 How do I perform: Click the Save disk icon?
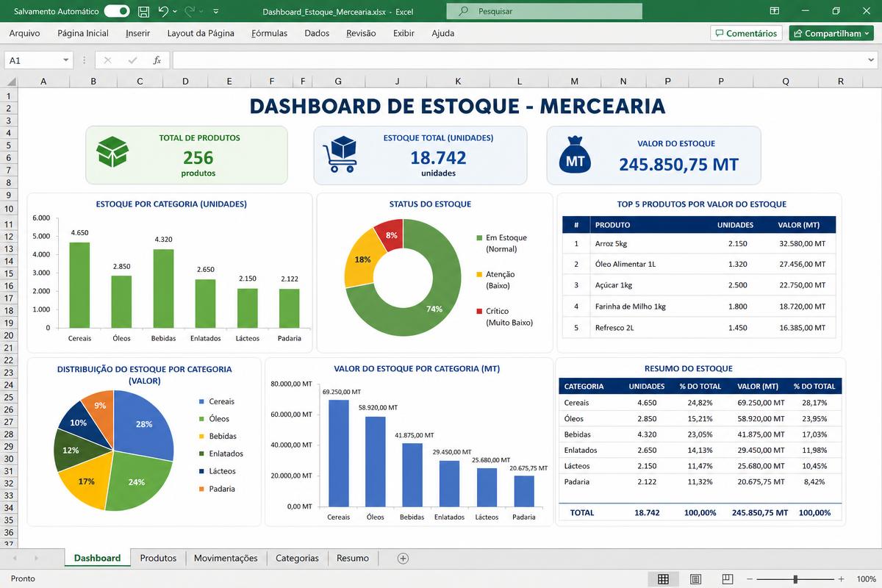(x=144, y=12)
